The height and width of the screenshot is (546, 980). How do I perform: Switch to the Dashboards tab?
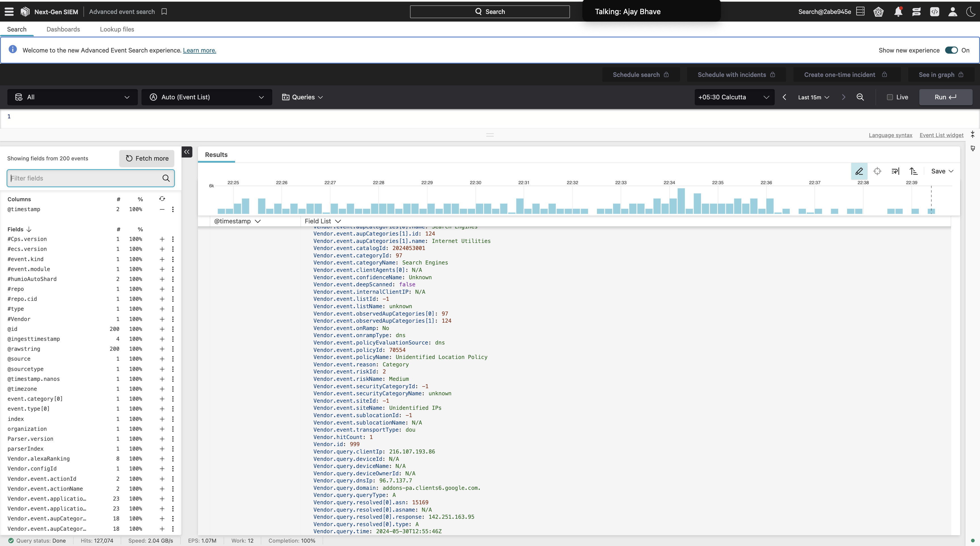click(63, 29)
